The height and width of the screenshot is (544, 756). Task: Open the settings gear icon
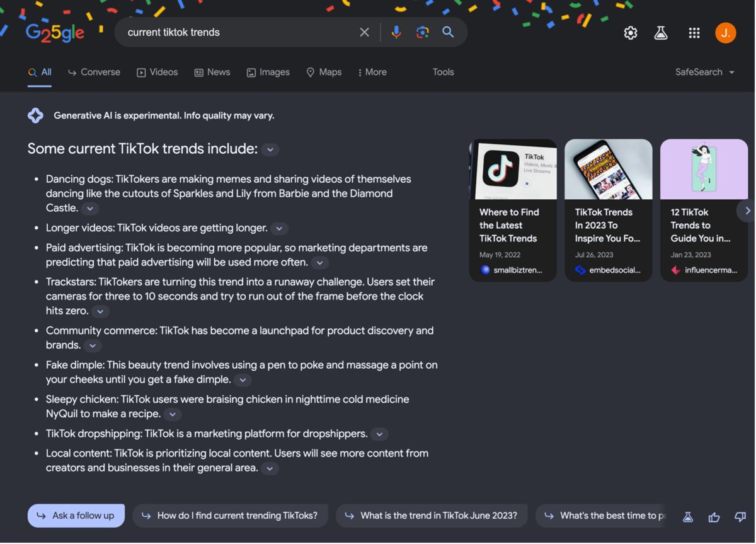[631, 33]
